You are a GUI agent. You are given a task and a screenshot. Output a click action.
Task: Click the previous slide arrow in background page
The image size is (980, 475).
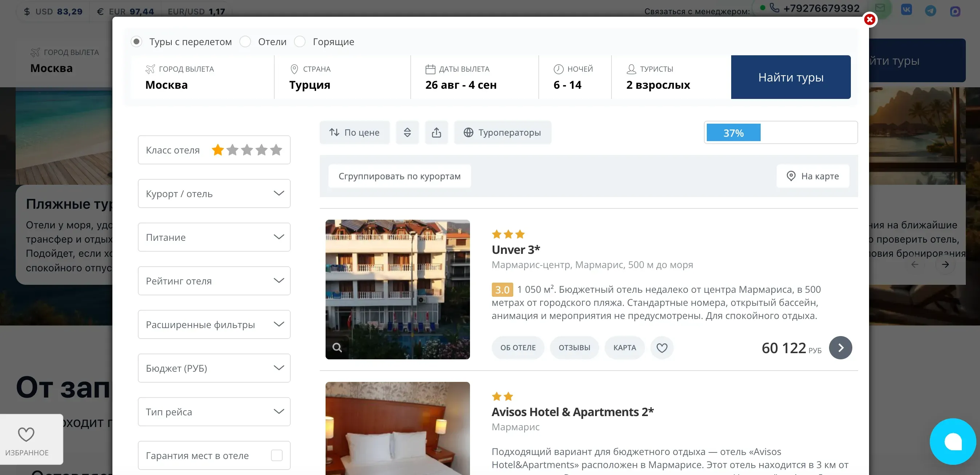[x=915, y=264]
